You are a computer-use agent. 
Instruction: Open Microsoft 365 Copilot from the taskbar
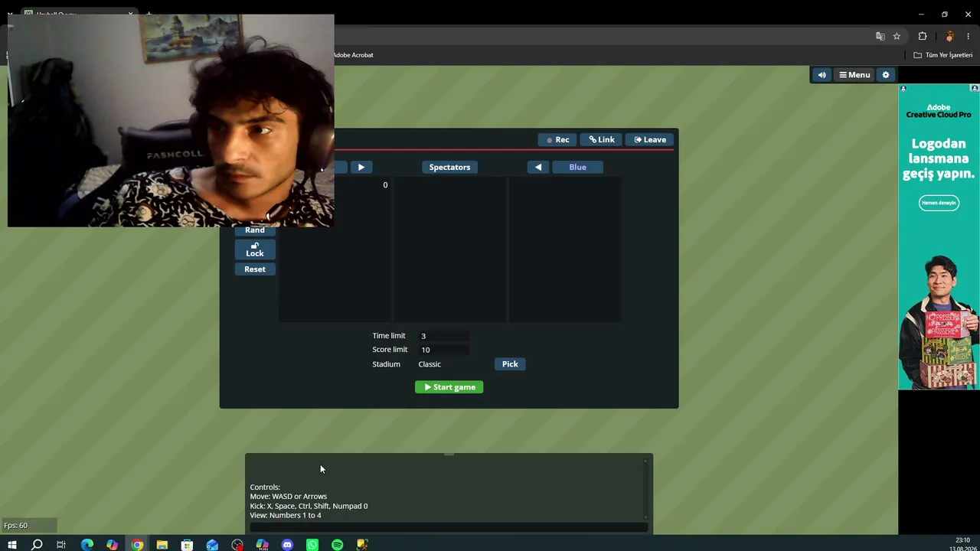263,545
